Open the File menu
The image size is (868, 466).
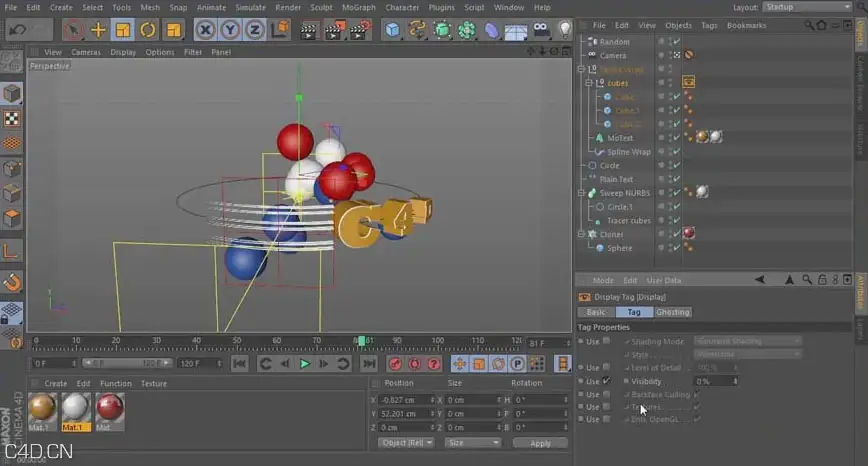click(11, 8)
